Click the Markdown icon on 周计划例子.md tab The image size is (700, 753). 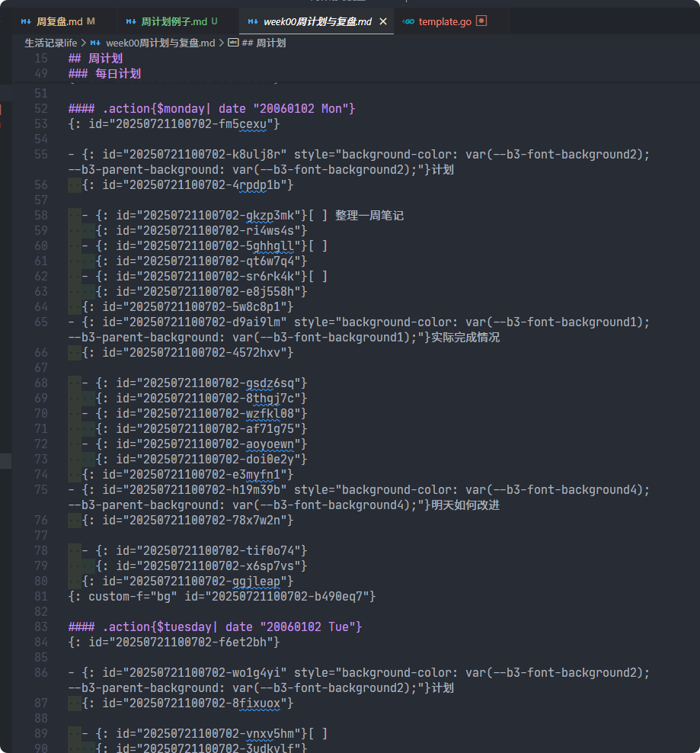click(131, 21)
